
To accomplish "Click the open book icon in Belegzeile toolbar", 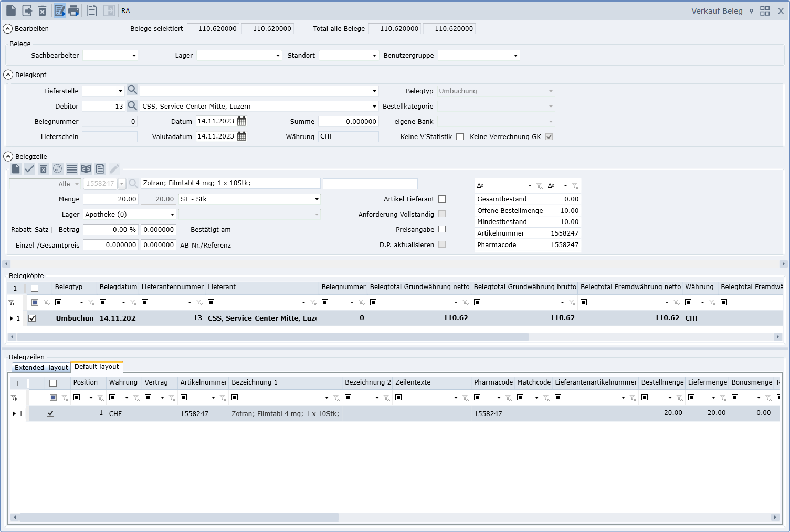I will point(86,169).
